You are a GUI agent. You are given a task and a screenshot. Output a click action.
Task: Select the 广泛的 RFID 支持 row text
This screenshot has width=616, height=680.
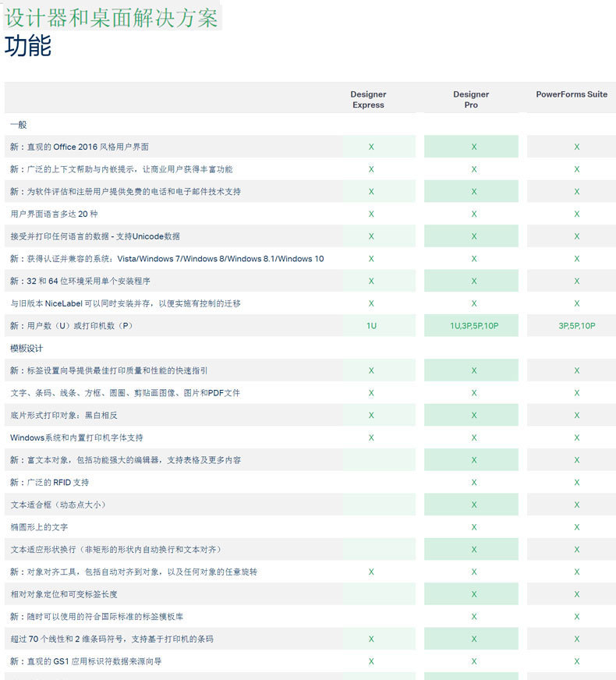tap(49, 482)
